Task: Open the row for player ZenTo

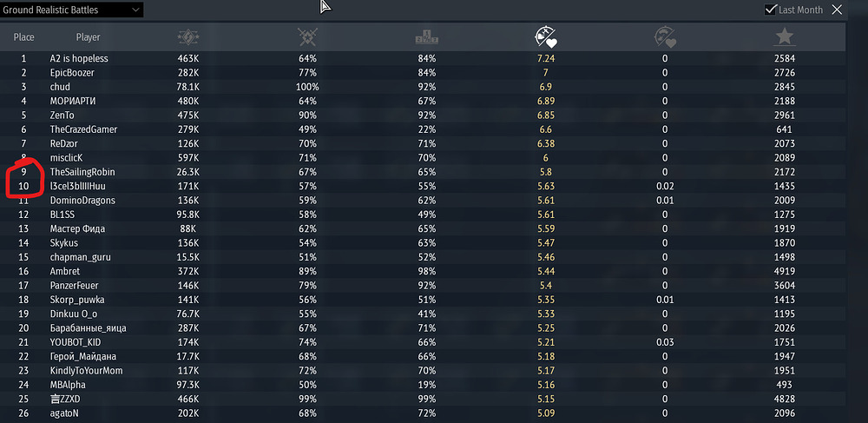Action: (x=63, y=116)
